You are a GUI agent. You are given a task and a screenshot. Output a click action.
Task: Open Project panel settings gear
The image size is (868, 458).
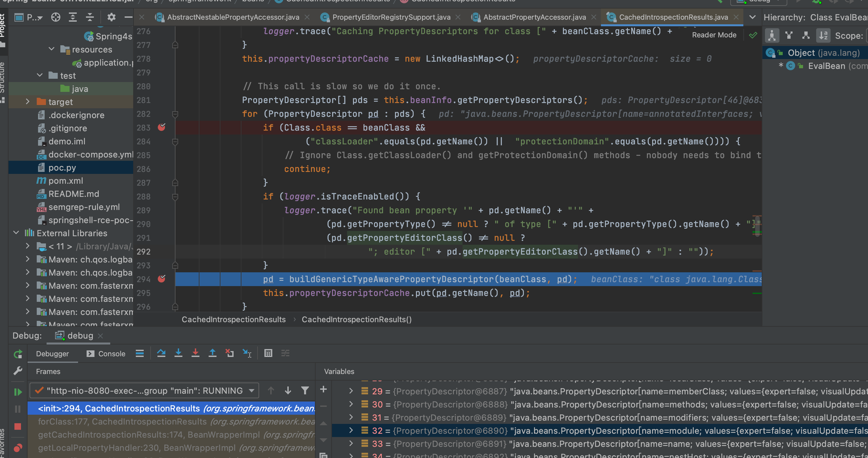[x=111, y=17]
